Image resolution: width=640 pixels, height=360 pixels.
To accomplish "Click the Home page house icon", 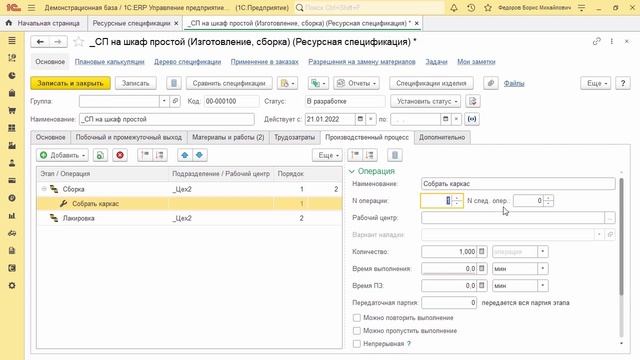I will pos(9,23).
